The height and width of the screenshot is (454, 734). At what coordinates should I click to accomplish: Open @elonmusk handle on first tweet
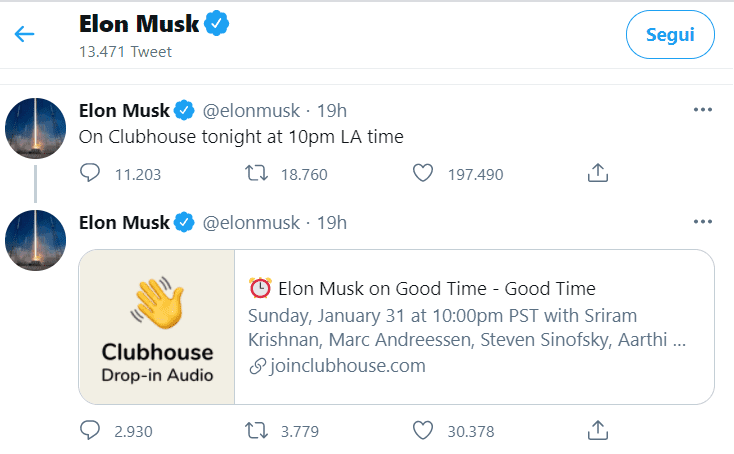(x=251, y=110)
